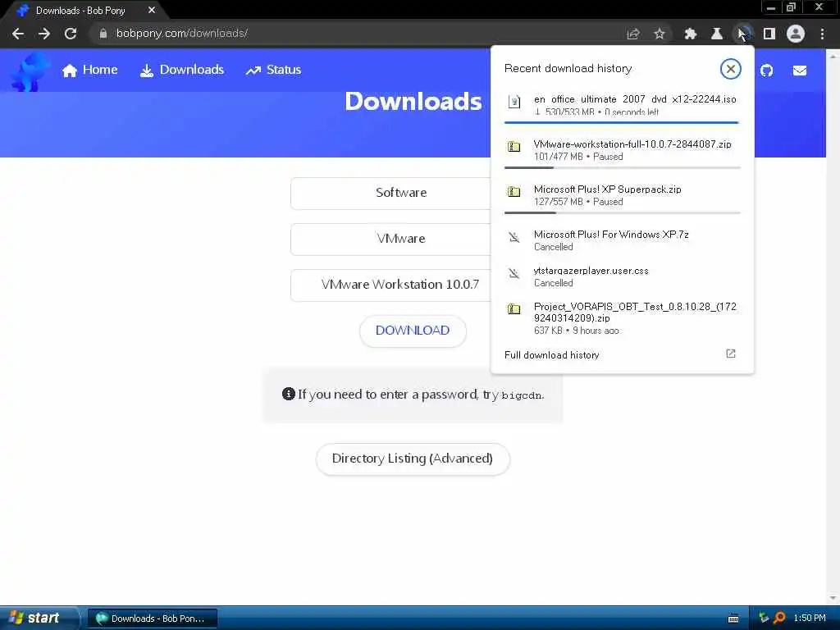840x630 pixels.
Task: Open the Downloads navigation item
Action: point(182,71)
